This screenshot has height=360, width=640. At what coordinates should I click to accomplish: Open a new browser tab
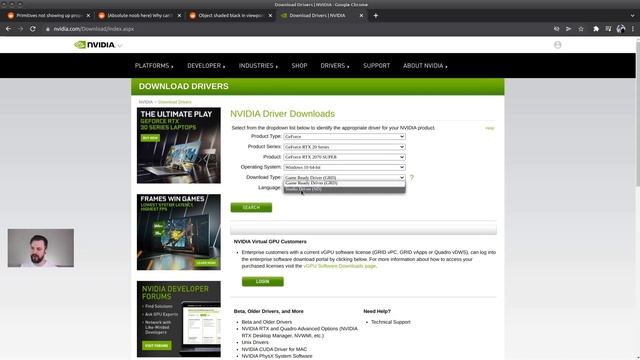click(x=376, y=16)
